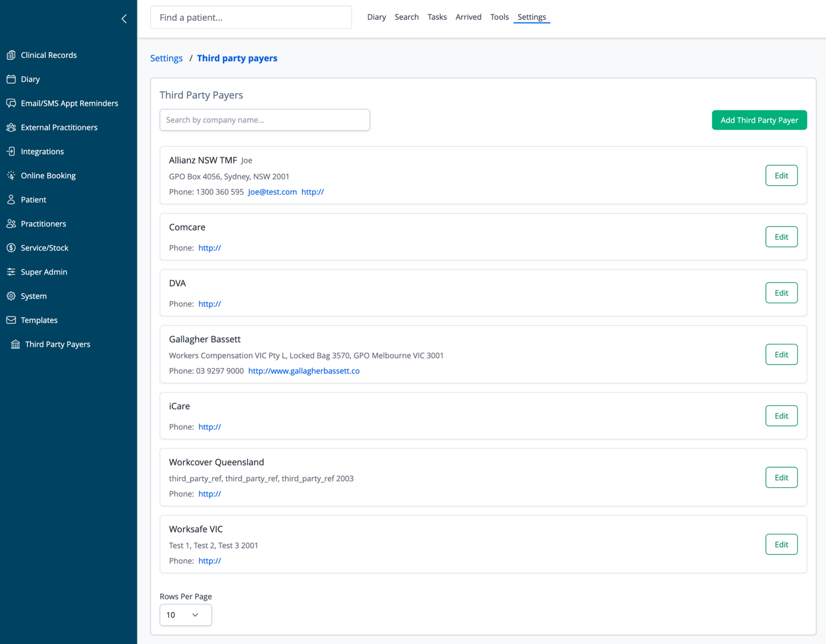Click the Patient person icon
This screenshot has height=644, width=826.
coord(11,200)
